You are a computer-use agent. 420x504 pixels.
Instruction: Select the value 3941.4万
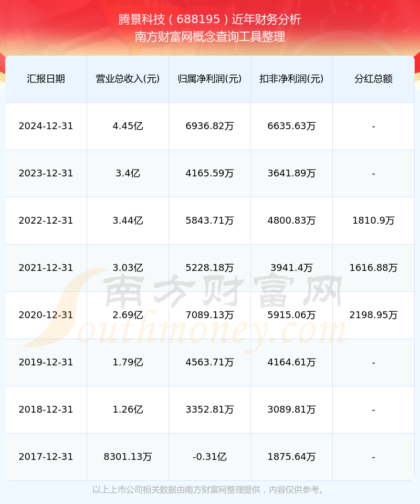click(x=291, y=268)
